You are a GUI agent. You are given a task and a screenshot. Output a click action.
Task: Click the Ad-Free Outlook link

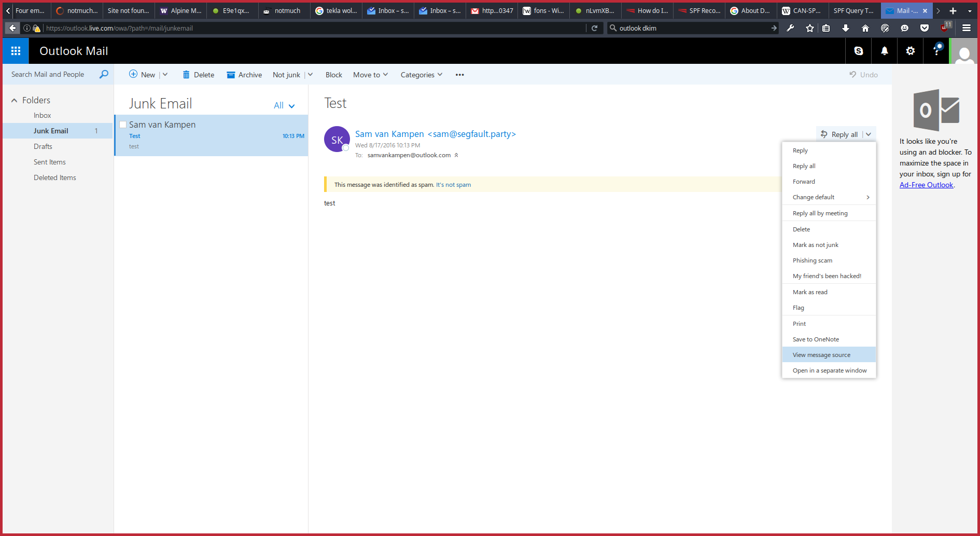(926, 185)
